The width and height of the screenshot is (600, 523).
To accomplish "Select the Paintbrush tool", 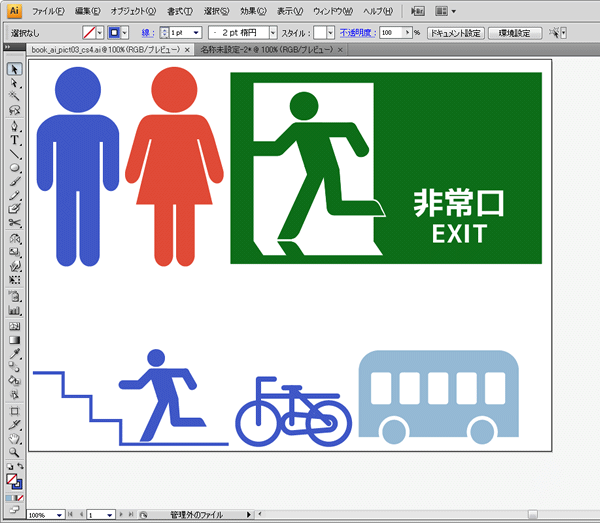I will [x=15, y=181].
